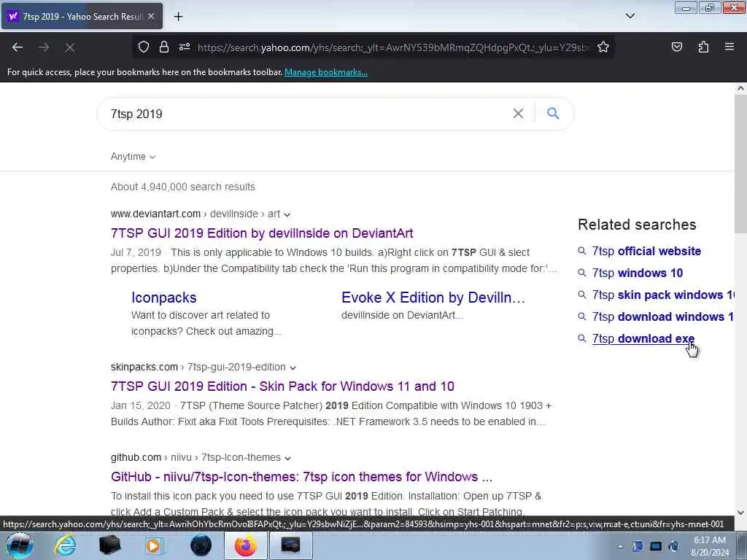Open the Anytime time filter dropdown
Image resolution: width=747 pixels, height=560 pixels.
point(133,157)
